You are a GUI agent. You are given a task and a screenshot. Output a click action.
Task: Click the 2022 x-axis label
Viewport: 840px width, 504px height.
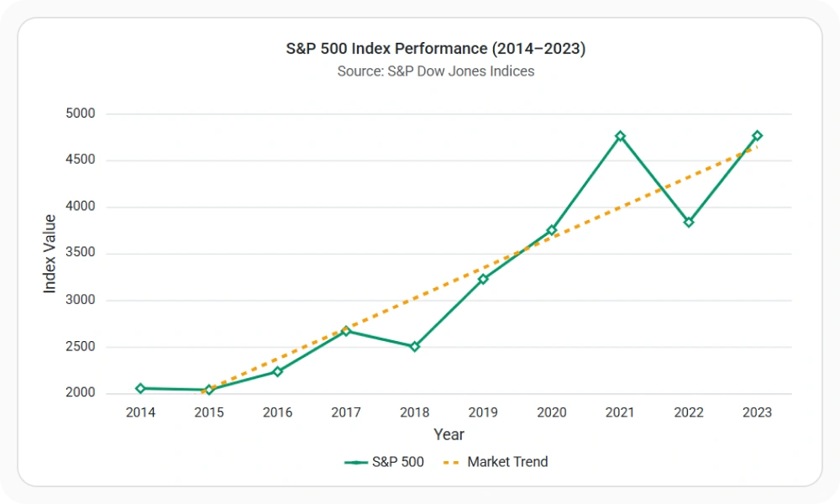pos(689,412)
